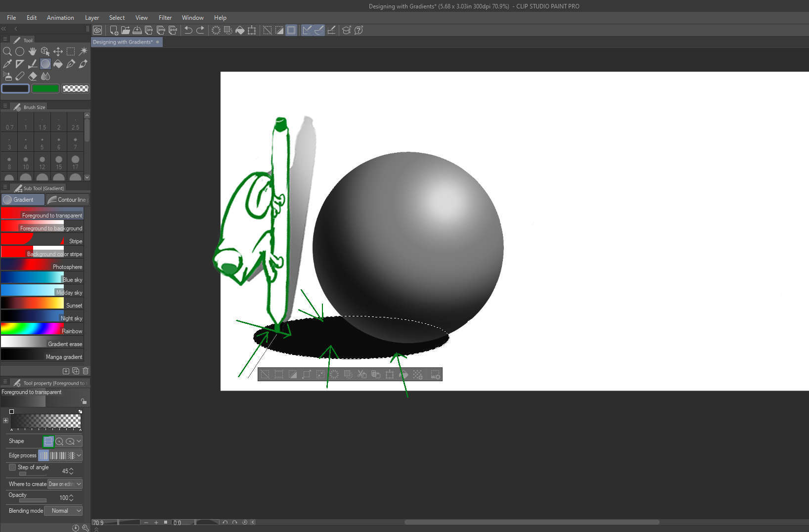Open the Blending mode Normal dropdown
The width and height of the screenshot is (809, 532).
coord(63,511)
